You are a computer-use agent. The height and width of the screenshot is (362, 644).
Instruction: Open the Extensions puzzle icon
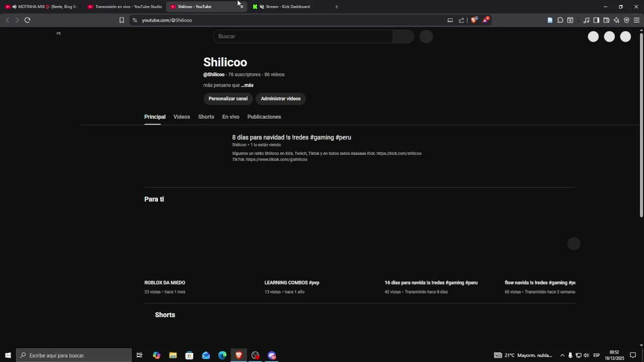click(x=560, y=20)
